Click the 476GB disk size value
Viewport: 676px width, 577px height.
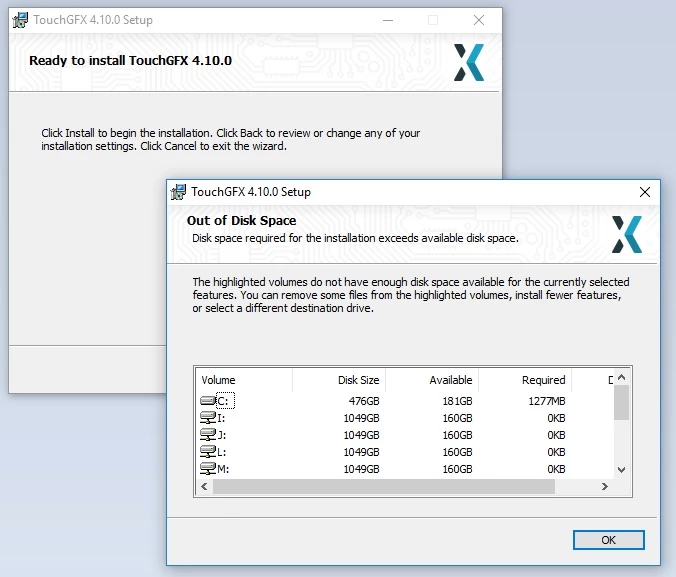(364, 401)
